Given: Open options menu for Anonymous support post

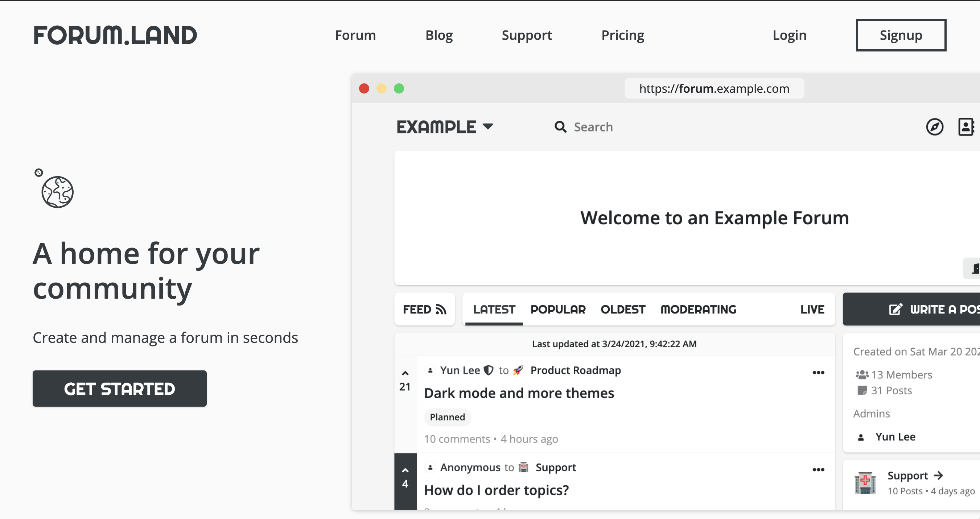Looking at the screenshot, I should pos(818,470).
